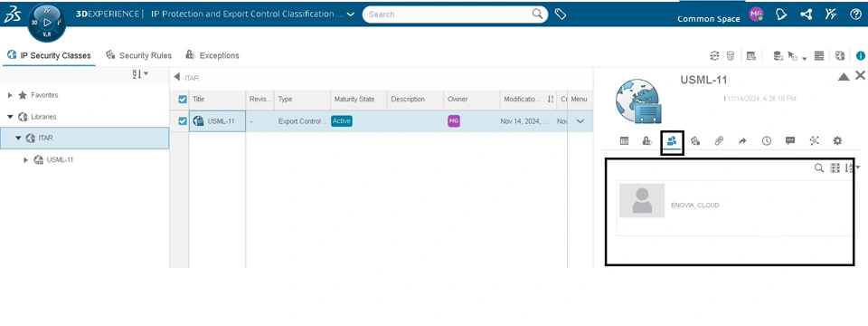Open the relations network tab in panel
868x326 pixels.
[x=814, y=141]
